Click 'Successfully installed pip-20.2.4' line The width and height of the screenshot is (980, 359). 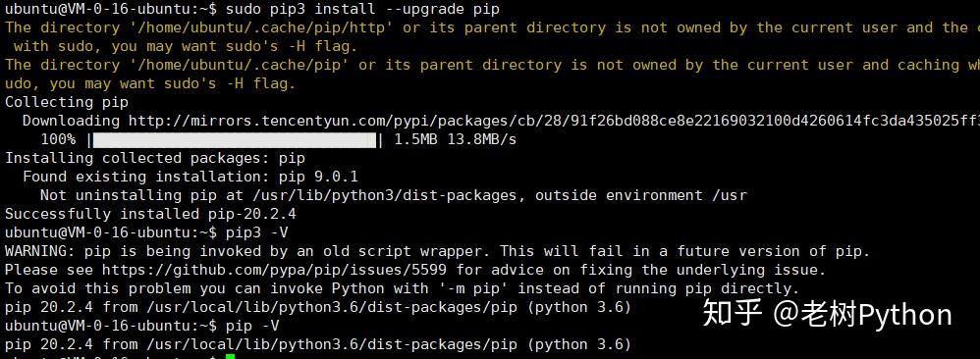click(x=150, y=214)
